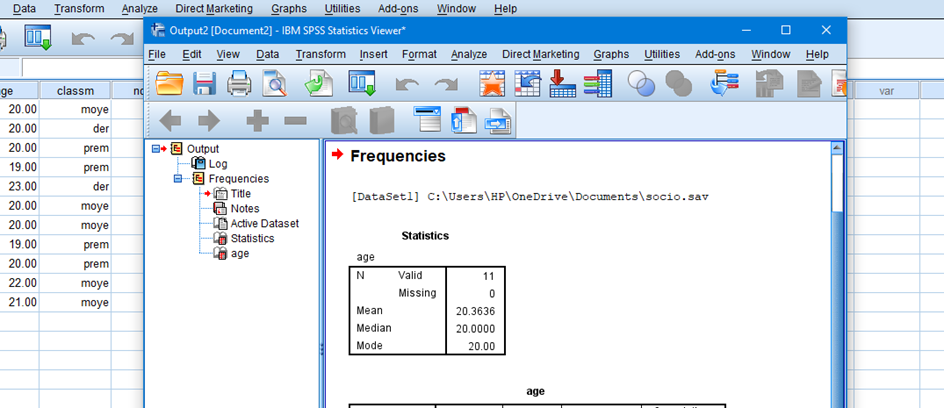
Task: Select the Log item in outline tree
Action: tap(217, 164)
